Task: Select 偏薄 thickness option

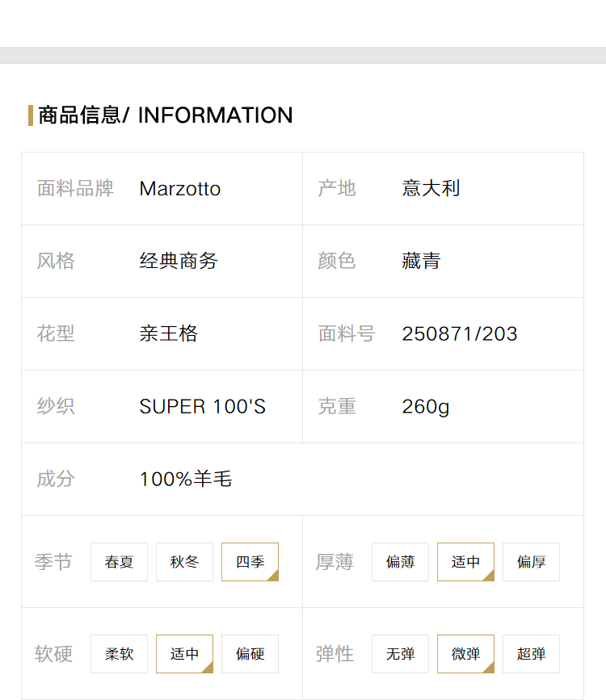Action: [401, 562]
